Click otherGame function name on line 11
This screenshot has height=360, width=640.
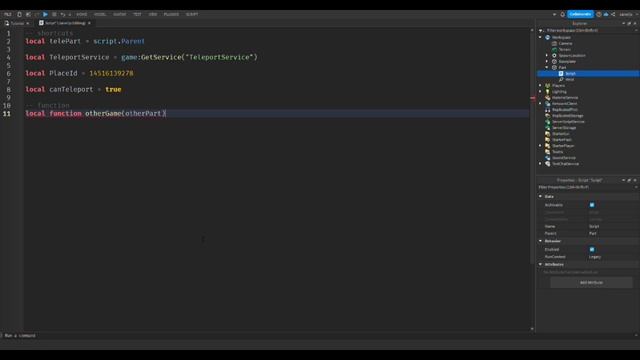coord(103,113)
